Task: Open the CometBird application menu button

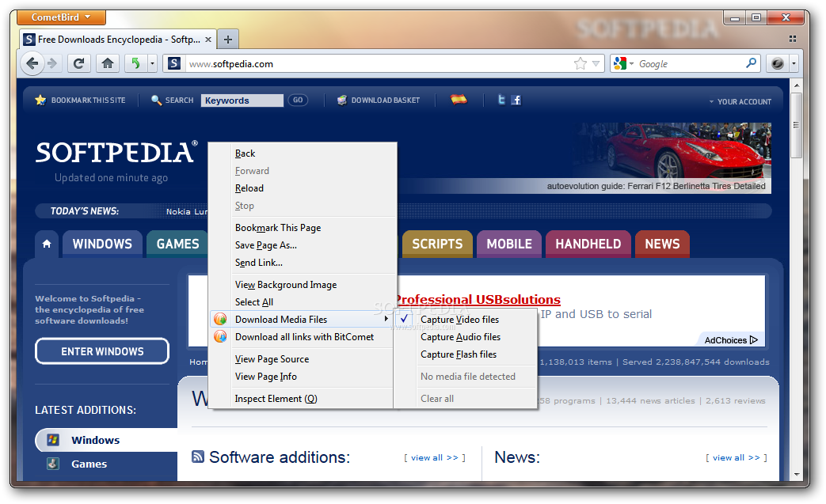Action: tap(61, 17)
